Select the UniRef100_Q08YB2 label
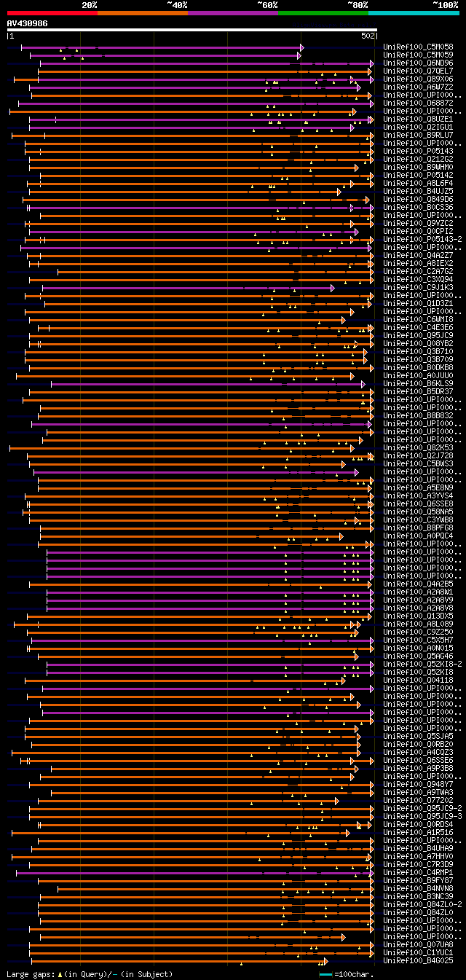The image size is (466, 980). click(x=418, y=343)
